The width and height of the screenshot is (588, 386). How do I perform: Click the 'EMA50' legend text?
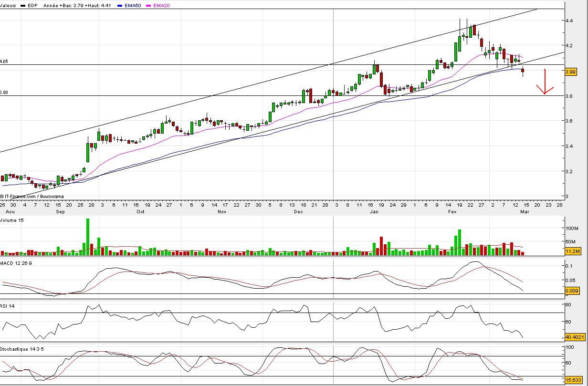point(133,5)
